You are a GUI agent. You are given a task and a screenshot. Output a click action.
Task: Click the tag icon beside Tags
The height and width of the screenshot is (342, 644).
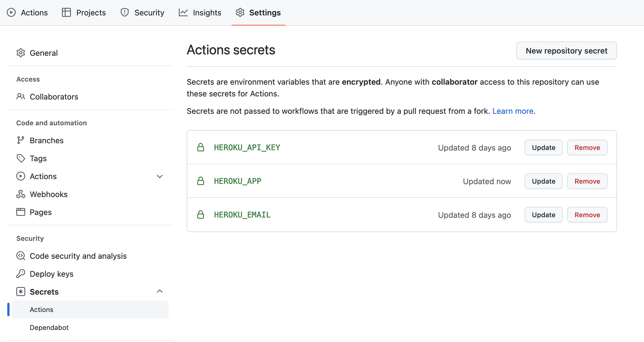pos(21,158)
